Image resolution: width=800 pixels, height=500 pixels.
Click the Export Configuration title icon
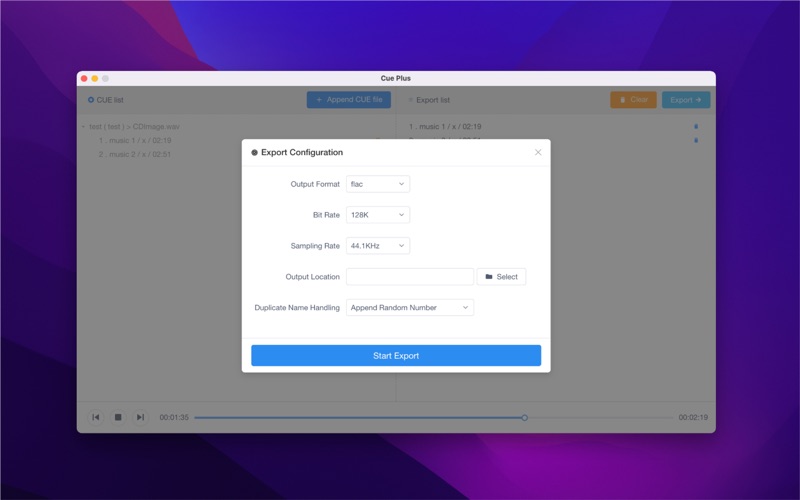coord(254,153)
